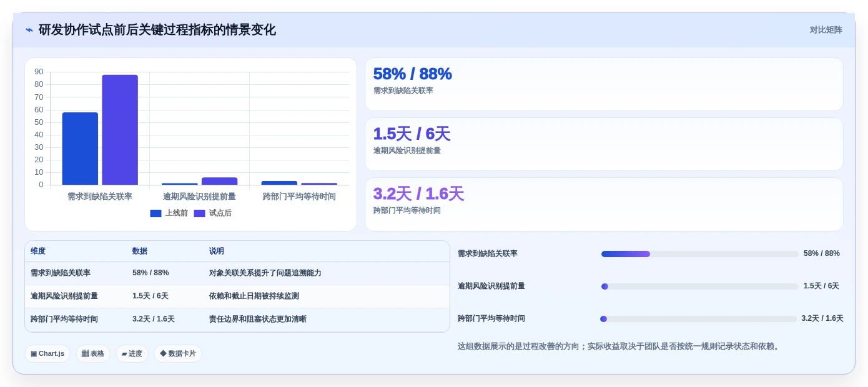Select cell 对象关联关系提升了问题追溯能力
This screenshot has width=868, height=387.
265,273
